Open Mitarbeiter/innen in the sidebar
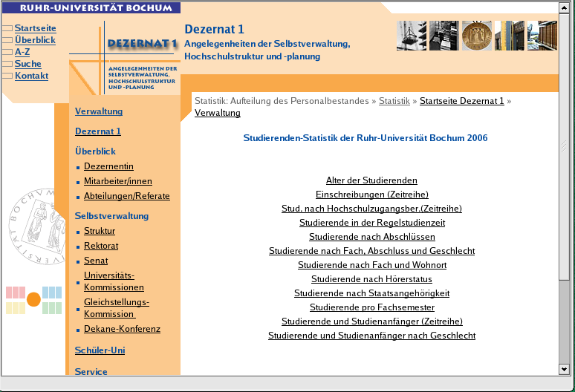 [x=117, y=181]
